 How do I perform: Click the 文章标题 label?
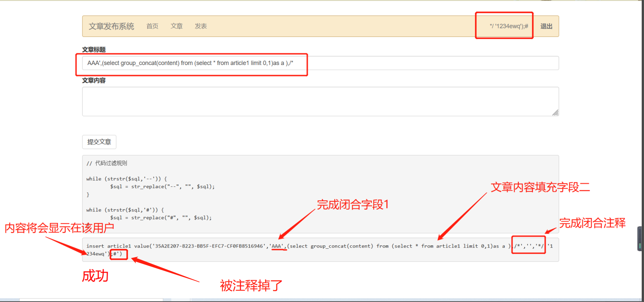pyautogui.click(x=94, y=49)
